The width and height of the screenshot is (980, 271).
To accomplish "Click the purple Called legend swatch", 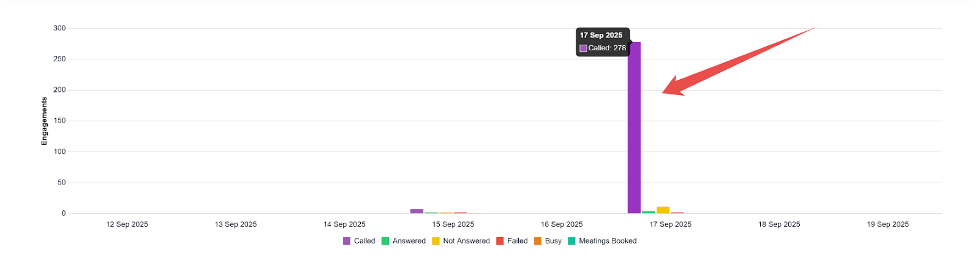I will click(347, 241).
